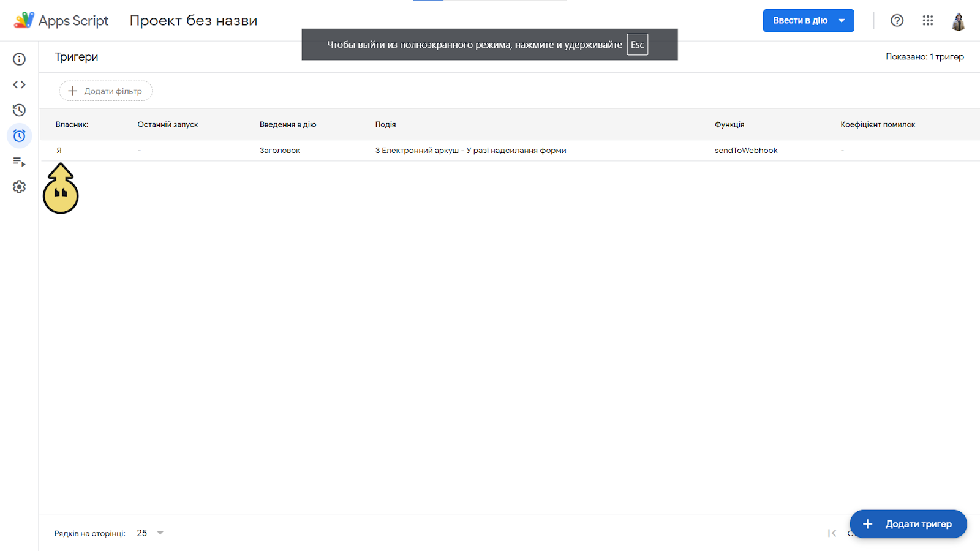This screenshot has height=551, width=980.
Task: Click Рядків на сторінці label
Action: click(x=89, y=534)
